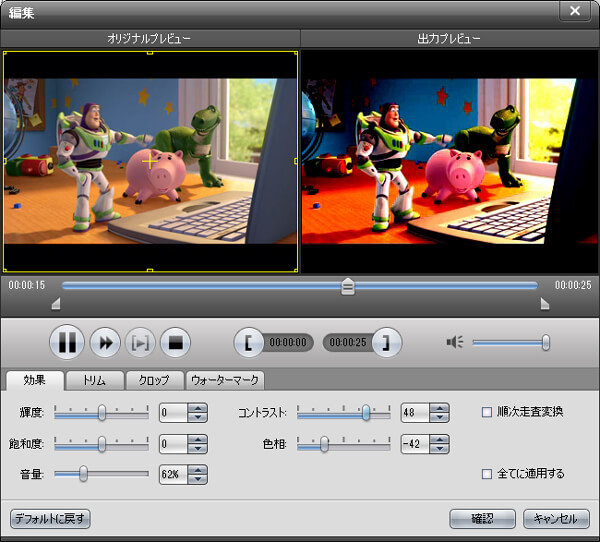Decrease コントラスト value with down arrow

[x=439, y=417]
